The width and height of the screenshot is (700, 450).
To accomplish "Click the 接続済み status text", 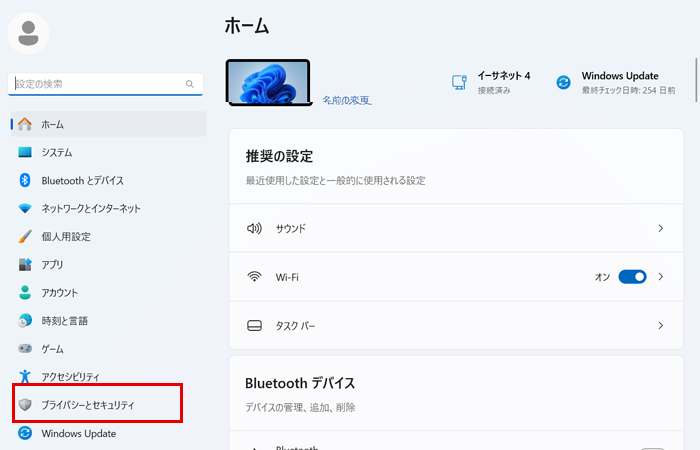I will pyautogui.click(x=494, y=90).
